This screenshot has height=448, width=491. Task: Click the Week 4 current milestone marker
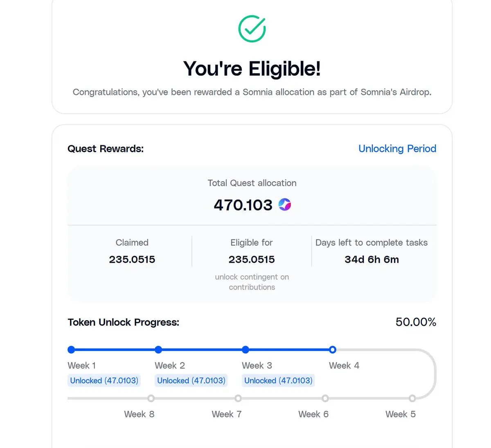(x=333, y=349)
